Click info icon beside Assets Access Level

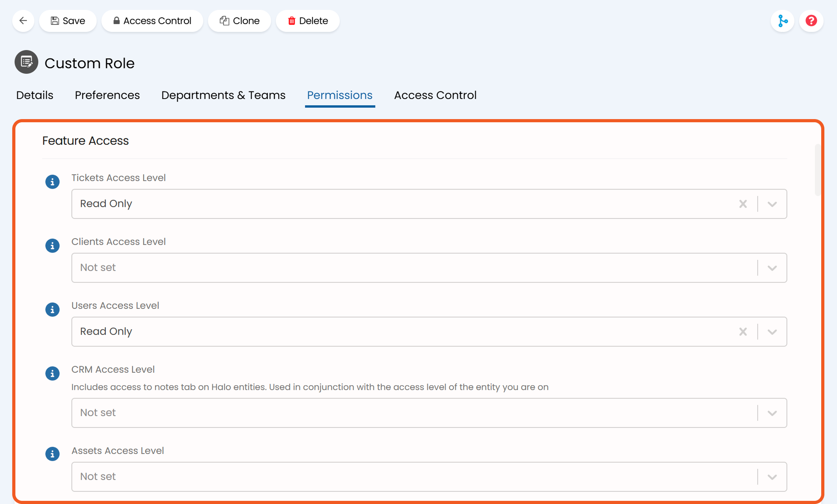(x=52, y=454)
